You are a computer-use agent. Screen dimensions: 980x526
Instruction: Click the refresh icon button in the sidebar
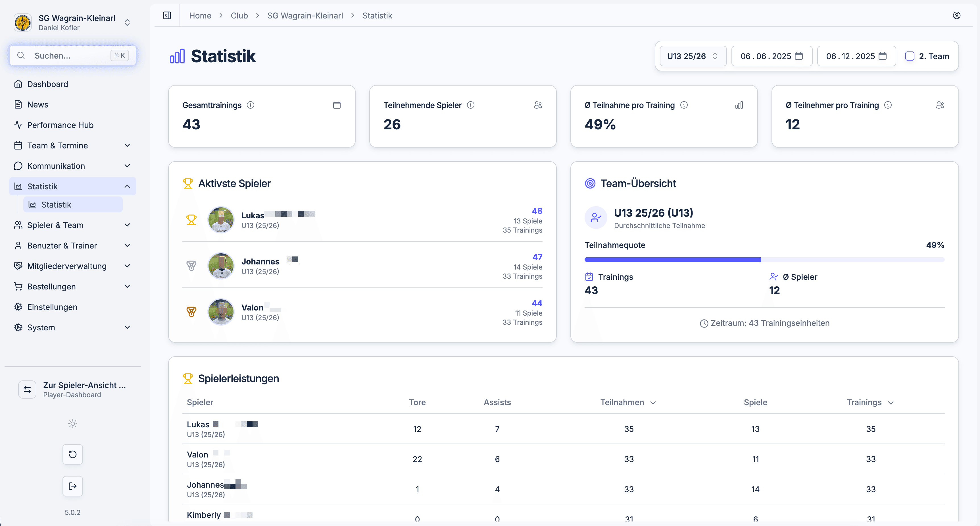(73, 454)
